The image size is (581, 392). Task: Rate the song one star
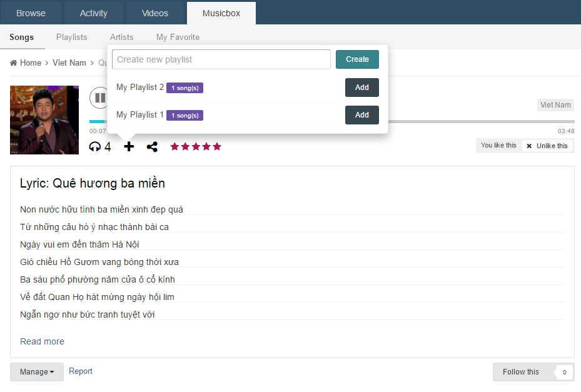pos(174,146)
